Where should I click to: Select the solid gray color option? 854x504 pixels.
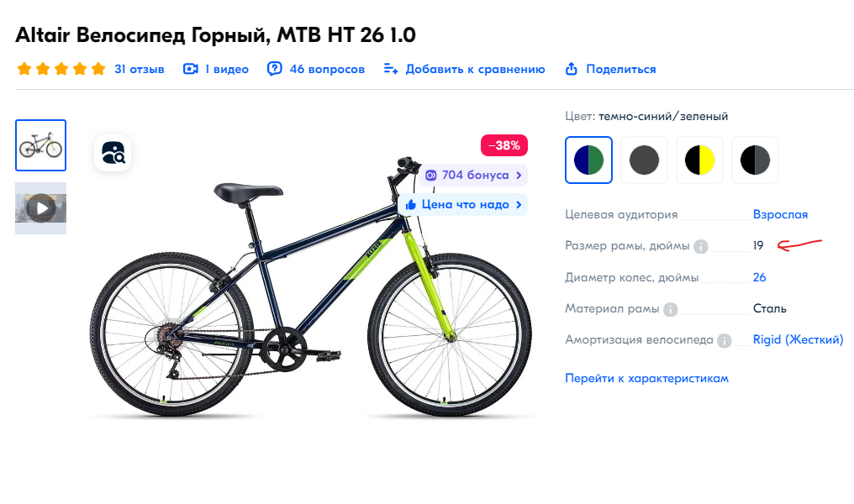(645, 160)
